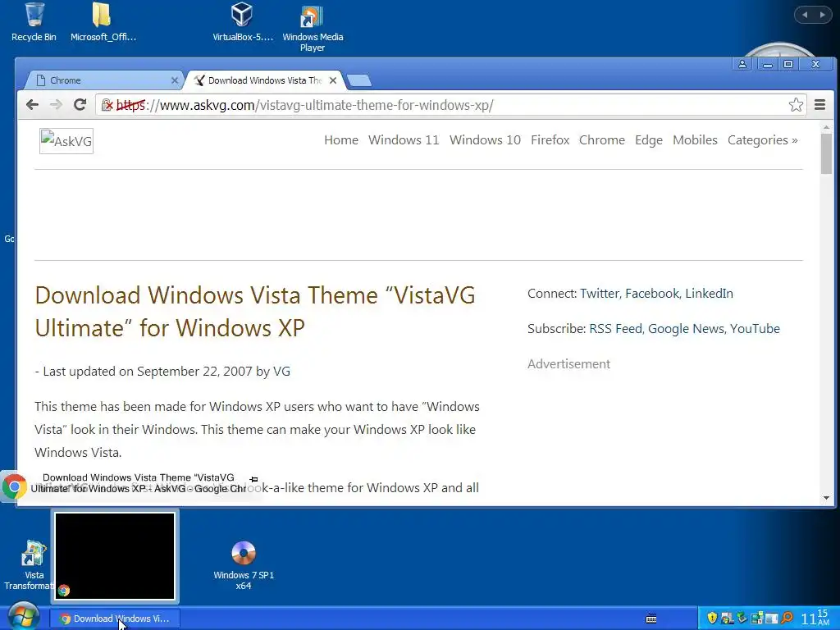Click the page scrollbar down arrow
Screen dimensions: 840x630
[x=826, y=498]
